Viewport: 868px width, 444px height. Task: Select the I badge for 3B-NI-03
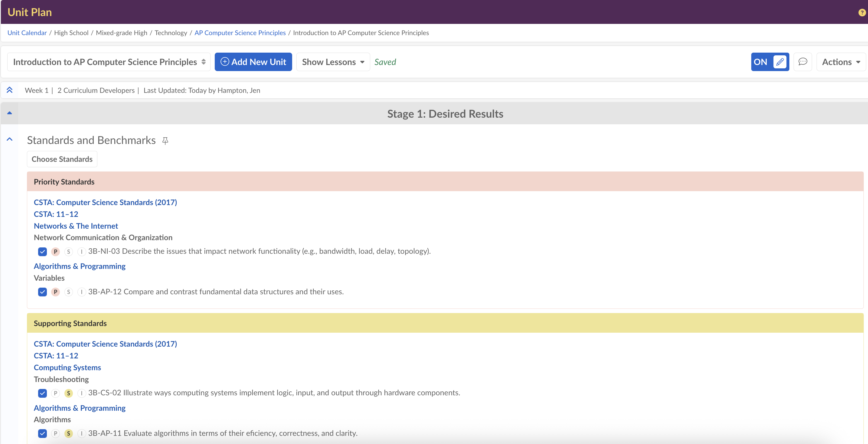point(82,252)
